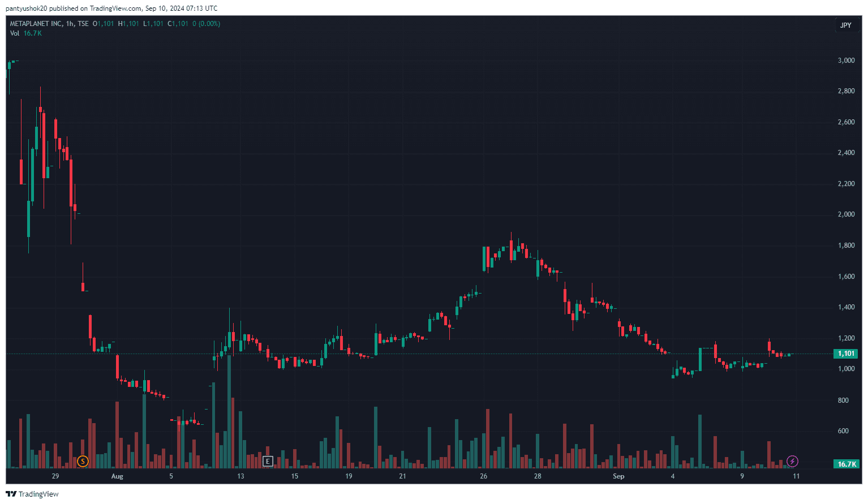This screenshot has height=504, width=868.
Task: Click the 28 date label on the time axis
Action: [538, 476]
